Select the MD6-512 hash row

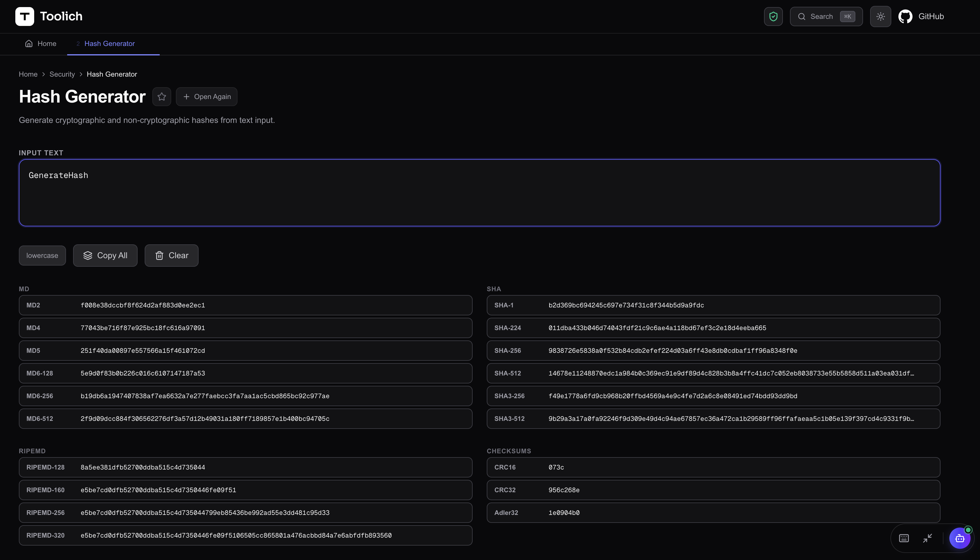[x=245, y=419]
